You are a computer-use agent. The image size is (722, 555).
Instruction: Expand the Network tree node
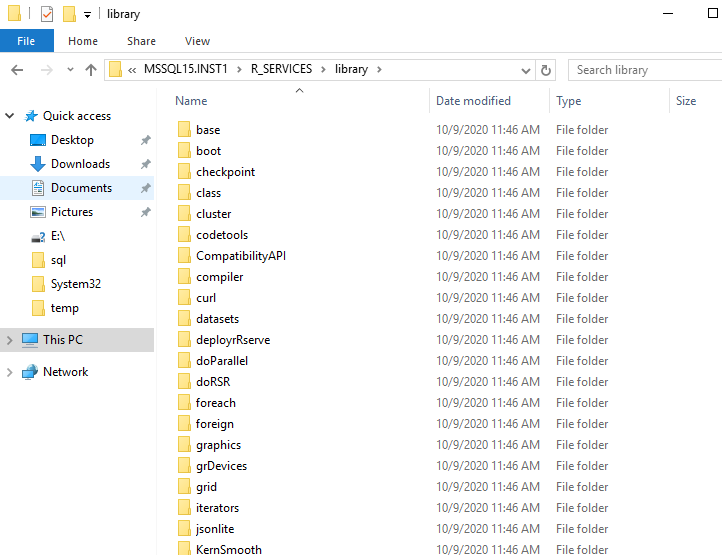pos(10,372)
